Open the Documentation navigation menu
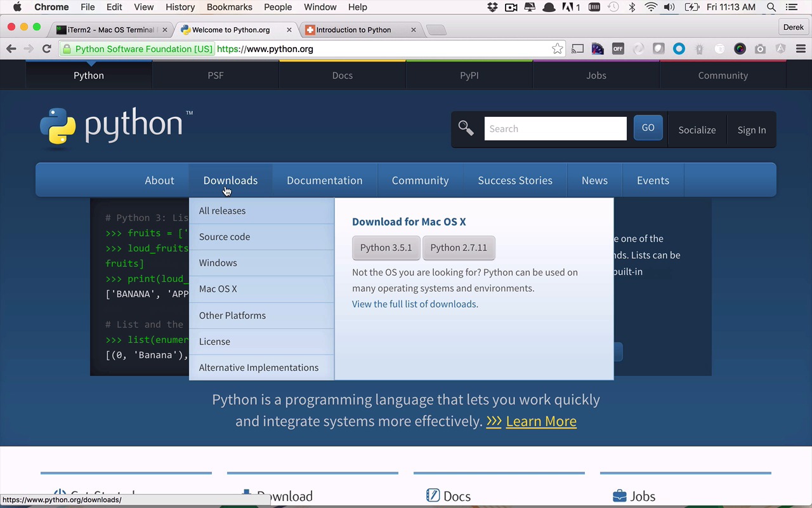The height and width of the screenshot is (508, 812). [325, 180]
